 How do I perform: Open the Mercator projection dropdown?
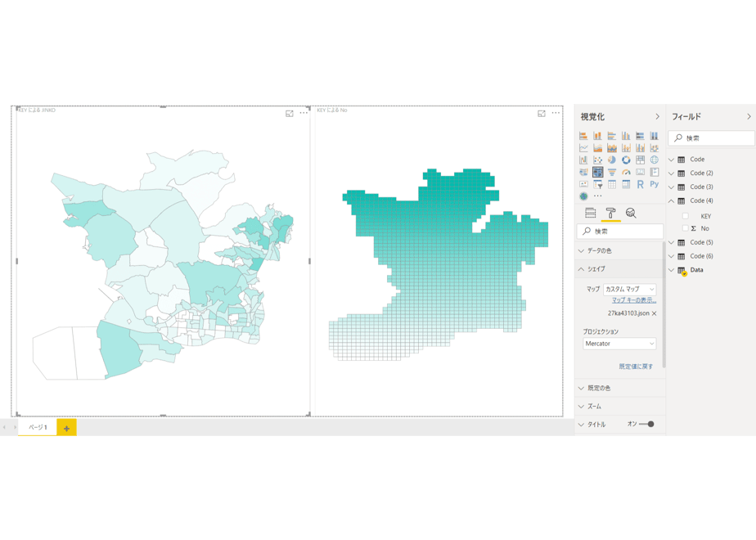coord(619,344)
